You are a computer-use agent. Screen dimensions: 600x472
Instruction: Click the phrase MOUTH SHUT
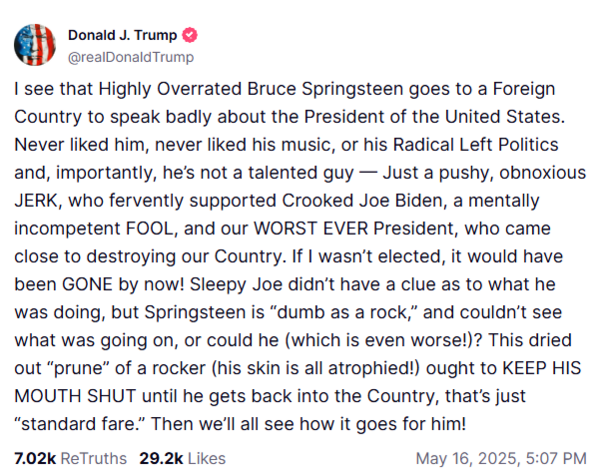tap(75, 396)
